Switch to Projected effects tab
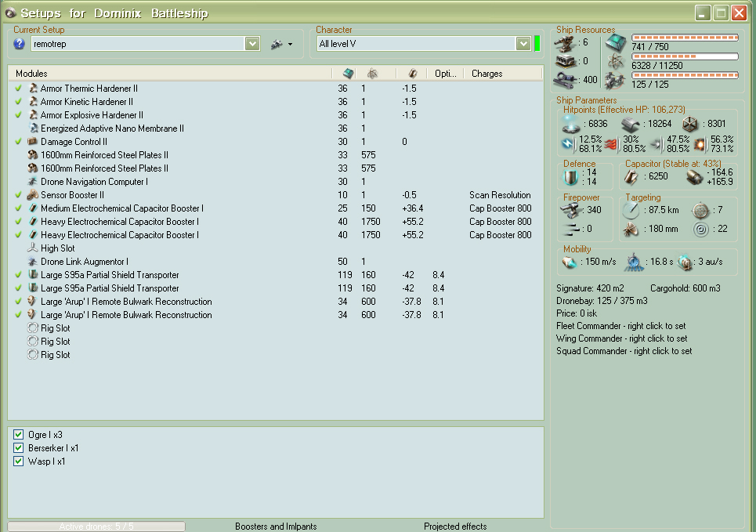 point(455,527)
